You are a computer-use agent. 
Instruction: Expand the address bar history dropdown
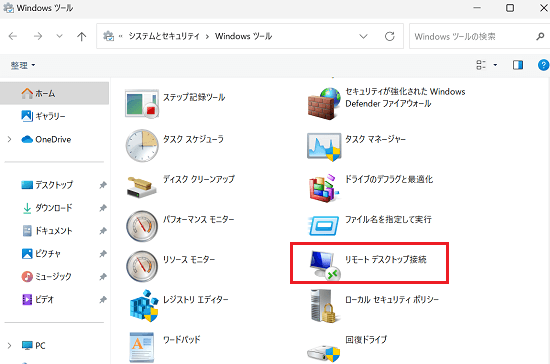click(363, 36)
